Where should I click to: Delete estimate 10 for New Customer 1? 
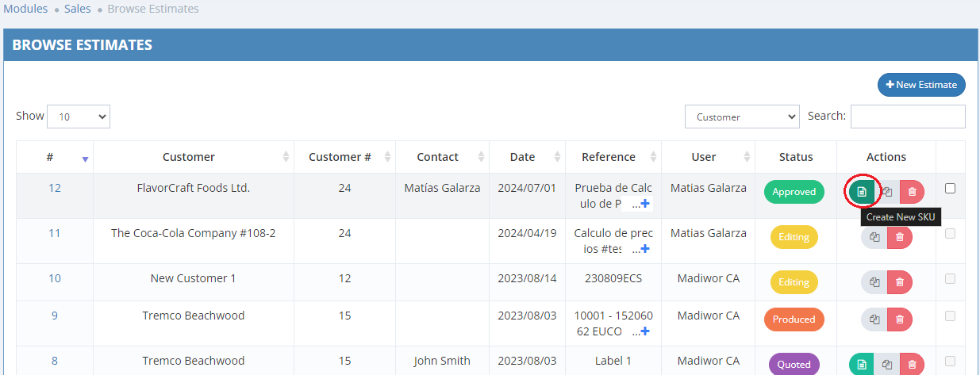(x=899, y=282)
